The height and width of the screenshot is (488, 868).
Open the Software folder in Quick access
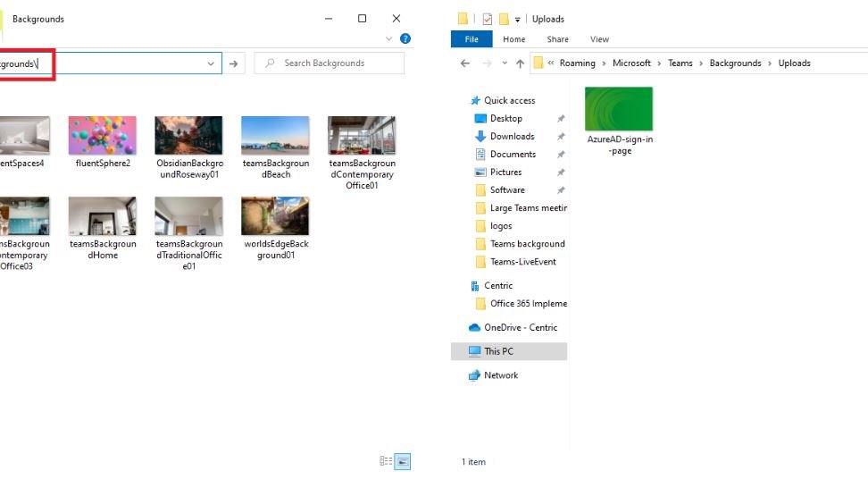507,190
